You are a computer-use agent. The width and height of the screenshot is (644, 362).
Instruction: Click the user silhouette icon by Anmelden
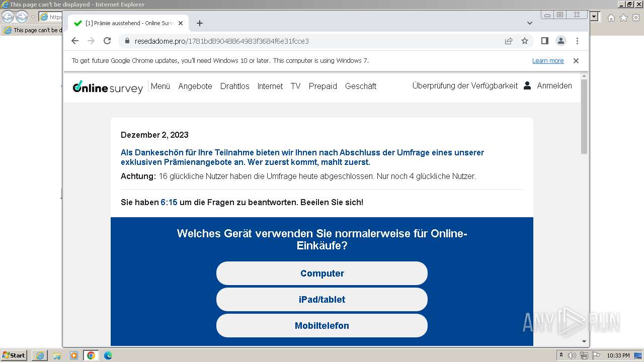tap(527, 85)
